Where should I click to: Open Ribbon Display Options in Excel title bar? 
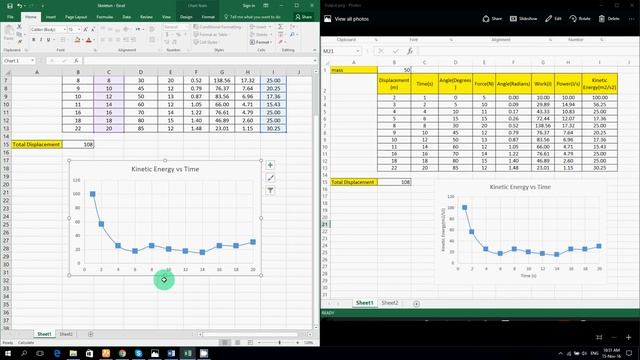click(x=266, y=6)
